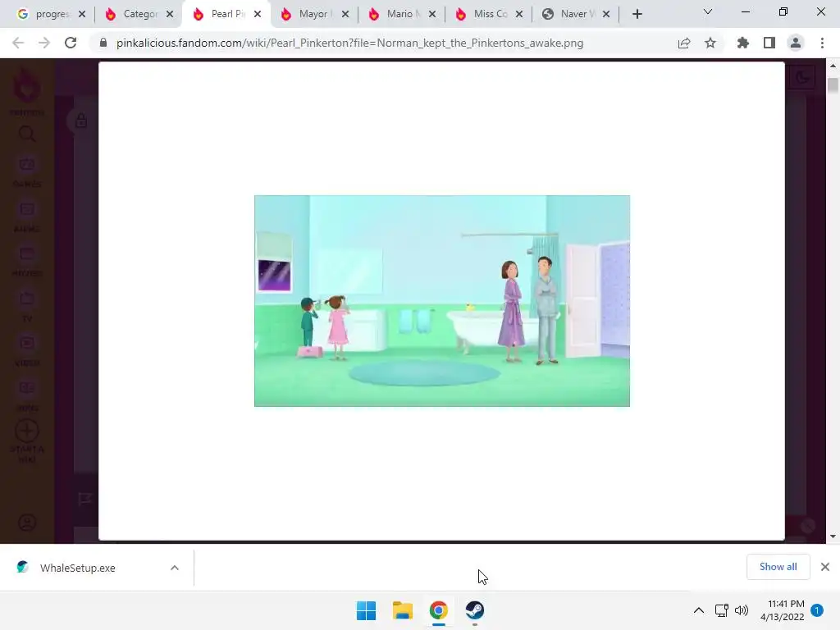Reload the current page
The width and height of the screenshot is (840, 630).
pos(71,43)
